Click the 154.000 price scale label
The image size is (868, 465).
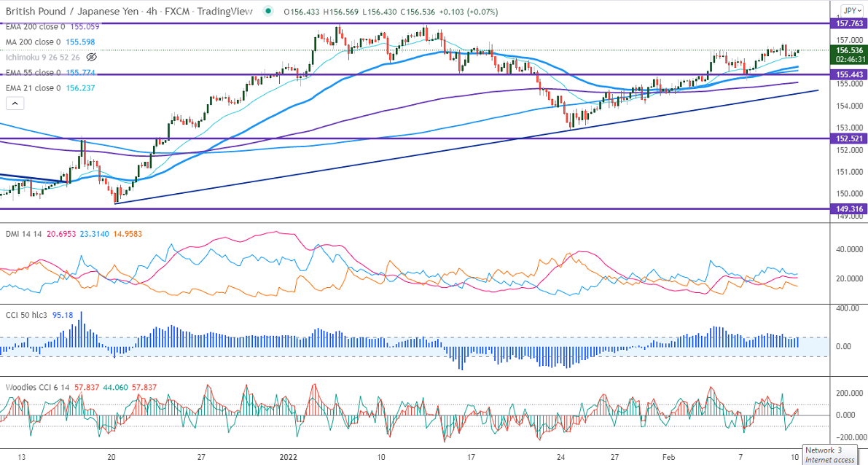[x=850, y=106]
